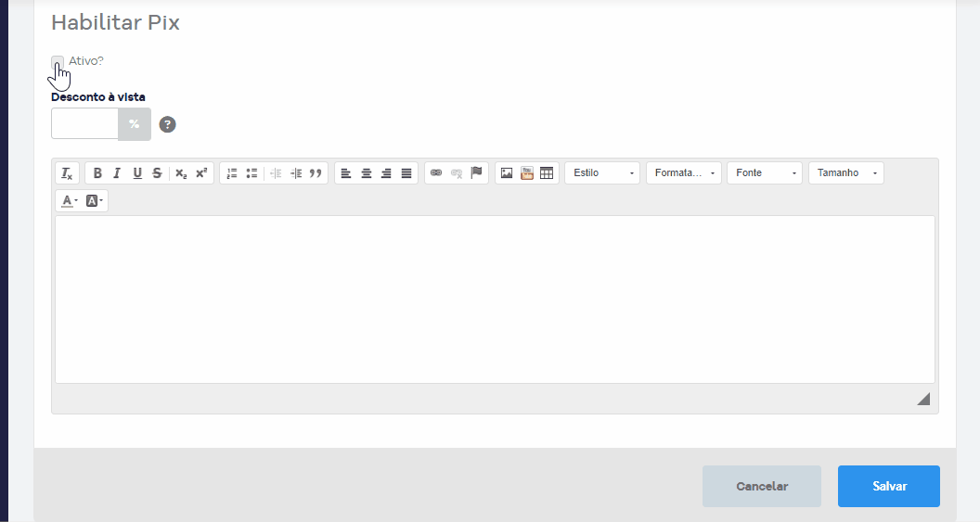Click the Habilitar Pix heading
The height and width of the screenshot is (522, 980).
click(x=116, y=22)
